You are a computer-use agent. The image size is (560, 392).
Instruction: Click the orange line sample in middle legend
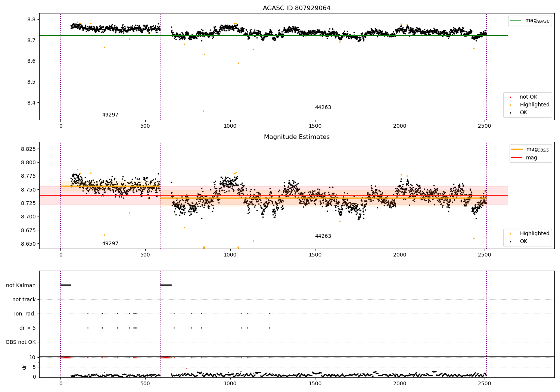pyautogui.click(x=517, y=149)
